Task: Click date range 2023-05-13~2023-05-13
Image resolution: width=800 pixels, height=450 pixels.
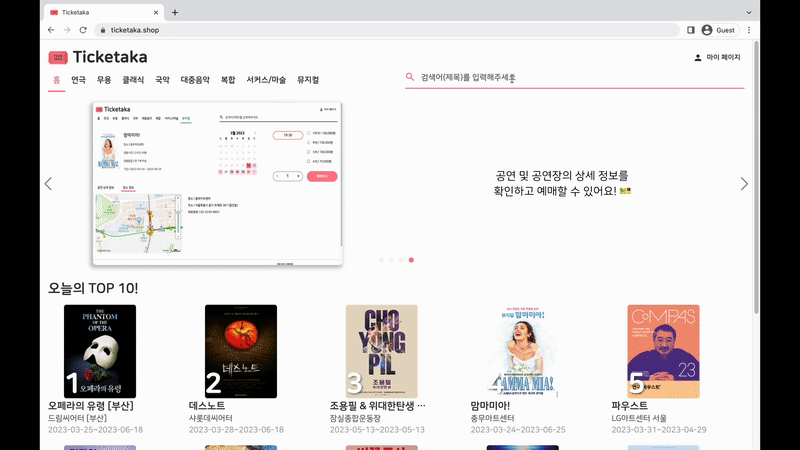Action: click(377, 430)
